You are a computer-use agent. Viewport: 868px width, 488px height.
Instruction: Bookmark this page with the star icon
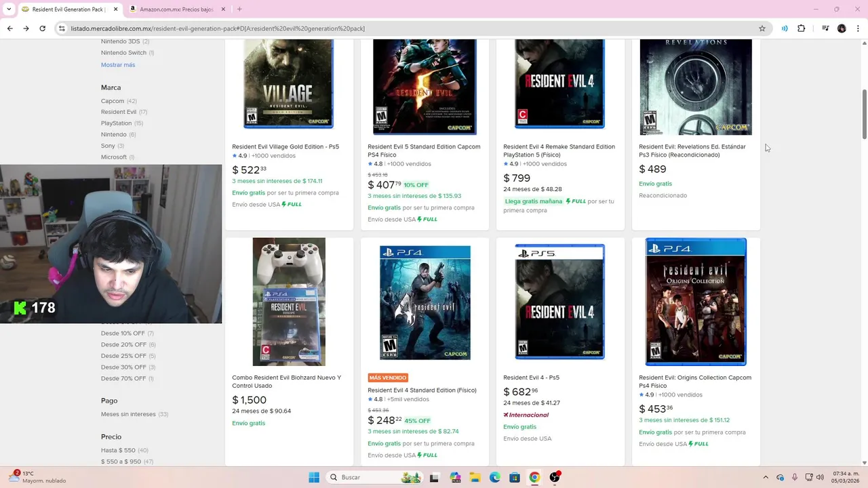coord(762,28)
